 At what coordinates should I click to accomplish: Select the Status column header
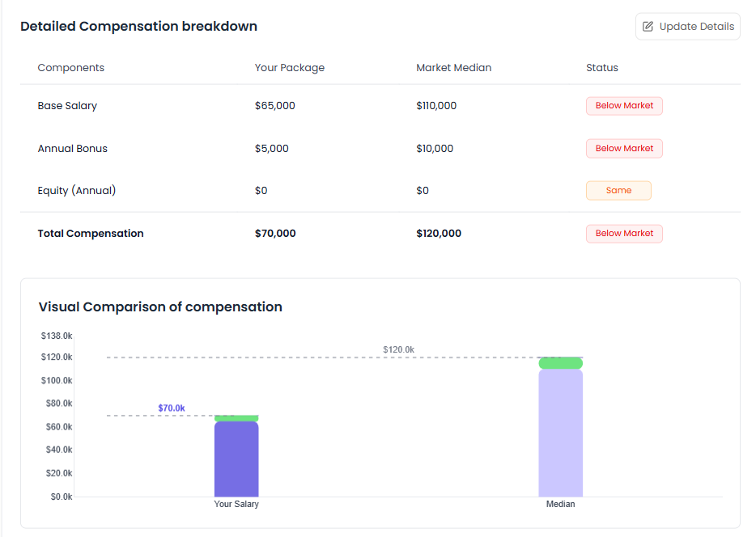coord(601,68)
